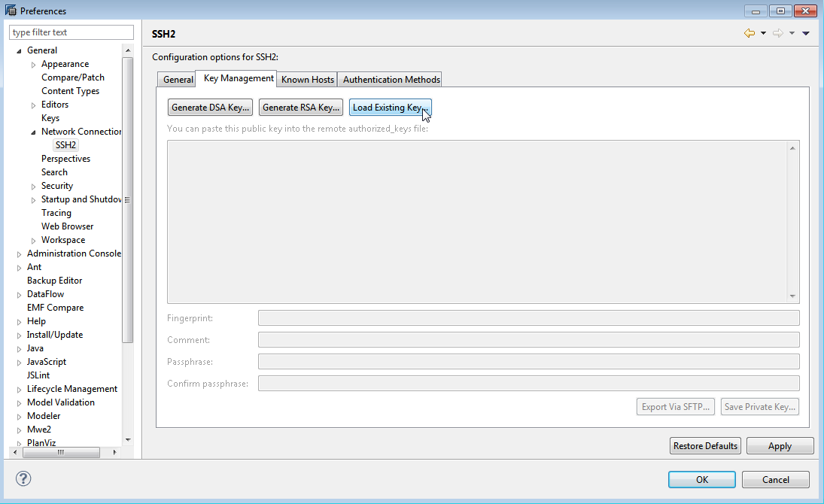Open Search preference page
The image size is (824, 504).
54,172
